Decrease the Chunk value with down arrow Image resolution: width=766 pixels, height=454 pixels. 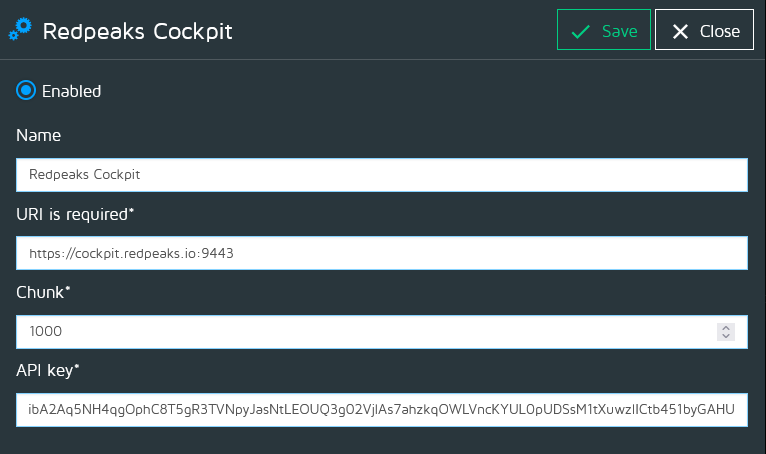[727, 336]
